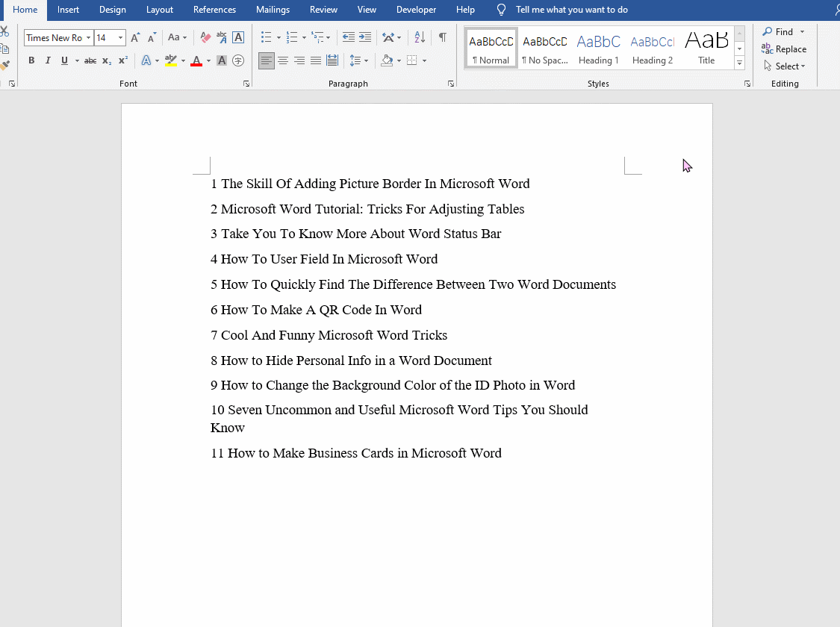This screenshot has width=840, height=627.
Task: Sort the selected text A to Z
Action: click(420, 37)
